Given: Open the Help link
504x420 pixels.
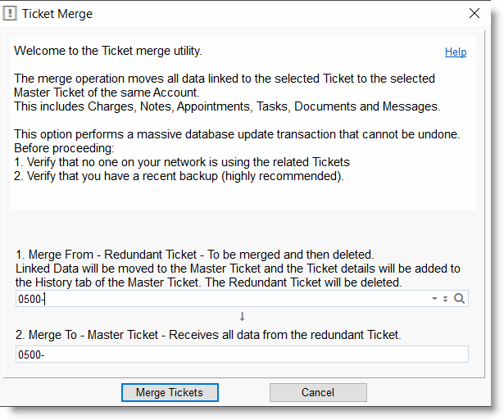Looking at the screenshot, I should (456, 52).
